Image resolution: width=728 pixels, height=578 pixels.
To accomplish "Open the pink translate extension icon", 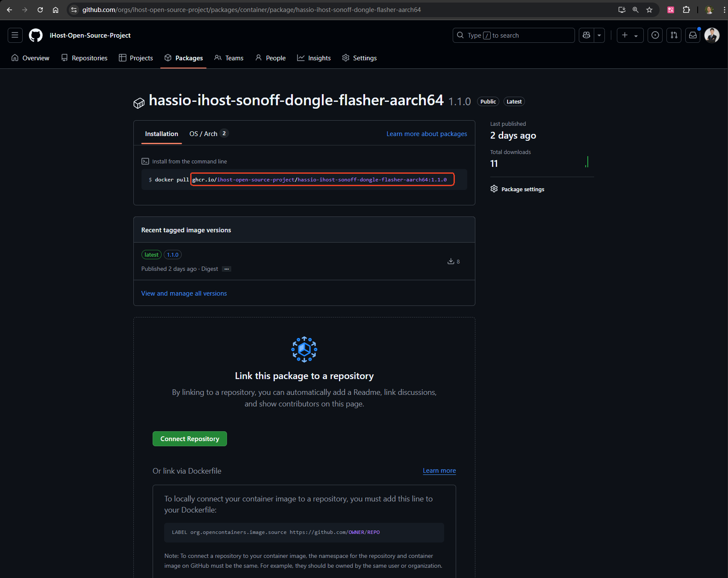I will (671, 10).
